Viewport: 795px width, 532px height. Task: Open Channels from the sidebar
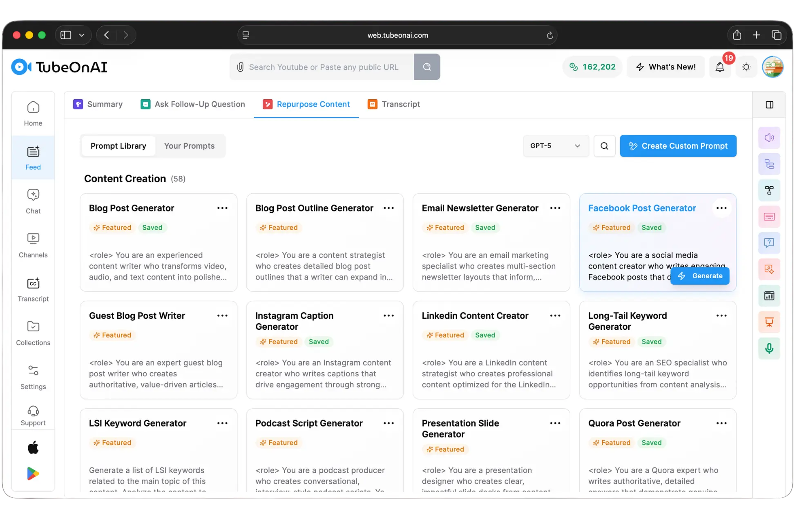33,245
